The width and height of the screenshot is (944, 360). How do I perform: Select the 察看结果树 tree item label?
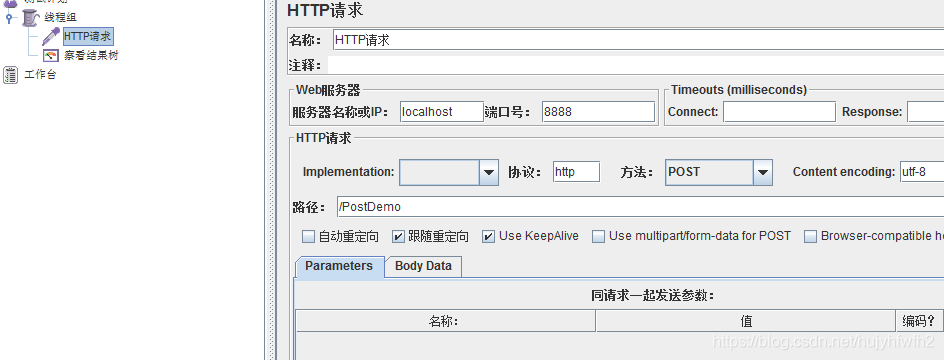(92, 55)
